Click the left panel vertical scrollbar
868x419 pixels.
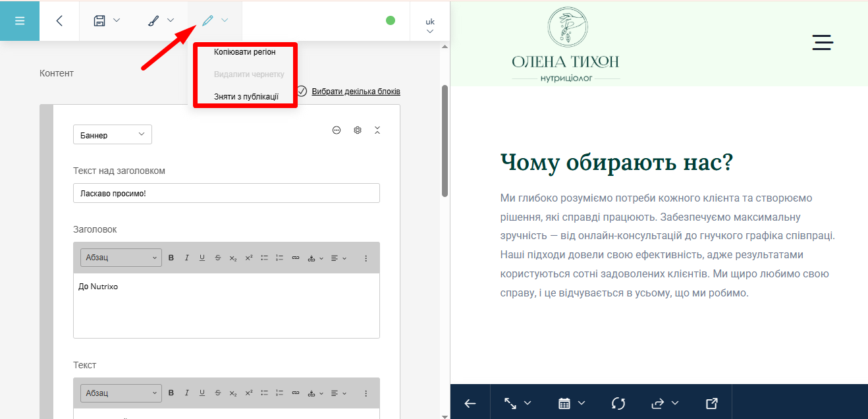pos(445,141)
